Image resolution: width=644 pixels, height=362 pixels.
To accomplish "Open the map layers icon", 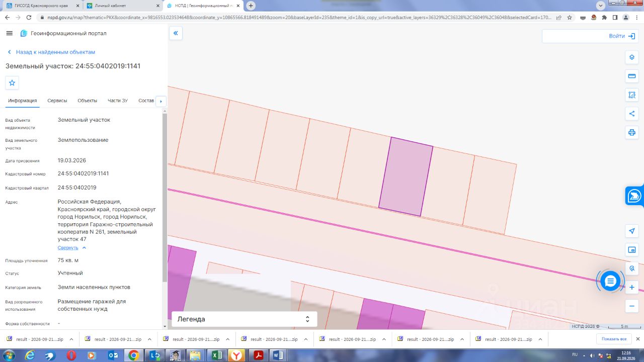I will [632, 57].
